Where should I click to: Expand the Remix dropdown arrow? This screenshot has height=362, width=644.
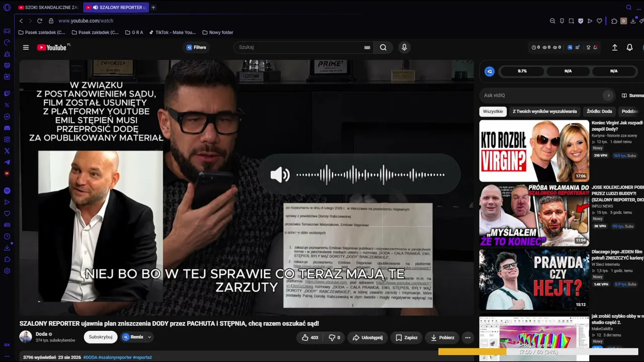click(x=149, y=337)
